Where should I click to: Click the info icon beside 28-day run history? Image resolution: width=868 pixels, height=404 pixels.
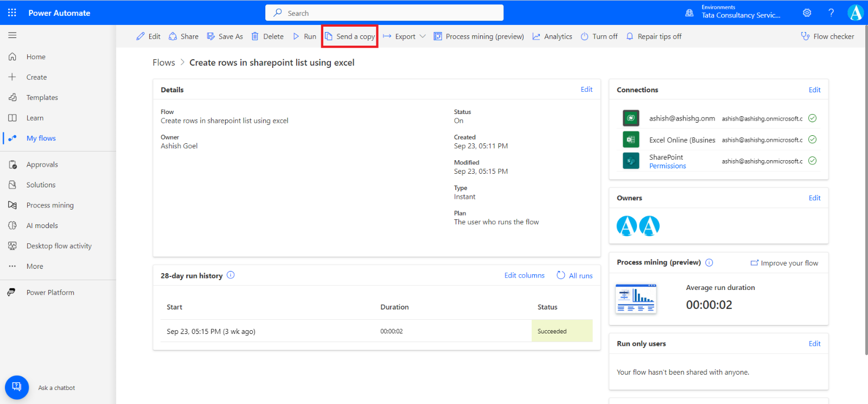[x=231, y=275]
